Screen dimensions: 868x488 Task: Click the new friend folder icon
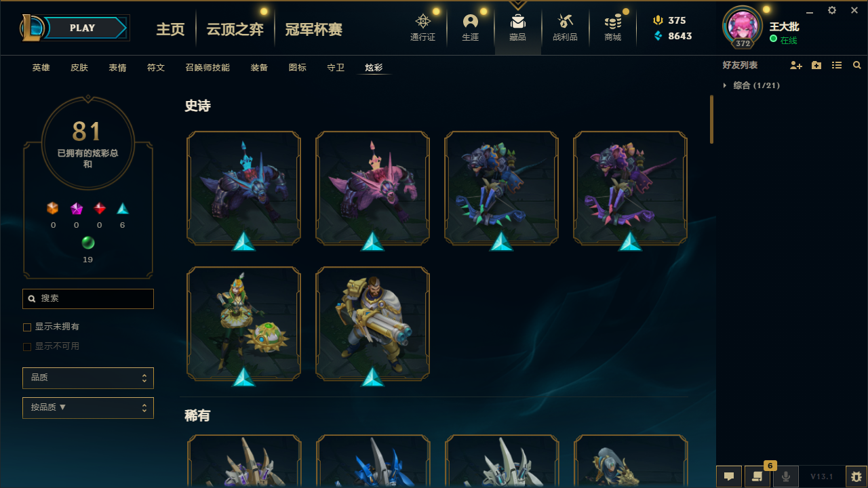coord(816,65)
